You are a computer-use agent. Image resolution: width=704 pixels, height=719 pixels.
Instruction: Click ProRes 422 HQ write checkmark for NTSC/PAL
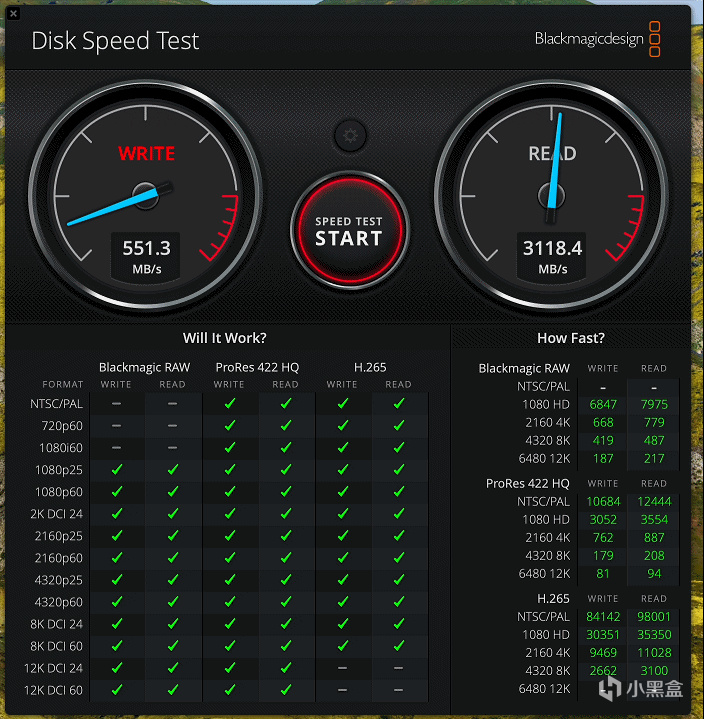(230, 404)
